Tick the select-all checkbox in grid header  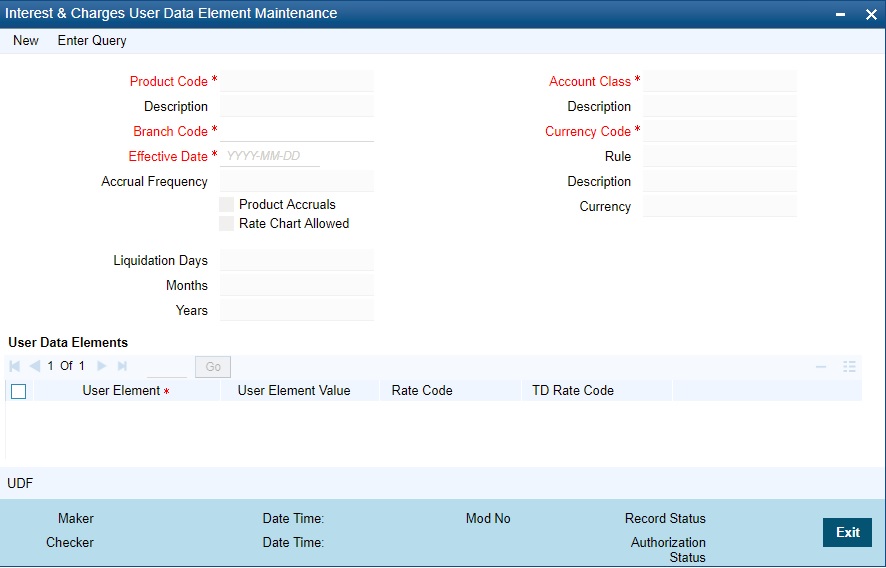pos(19,391)
